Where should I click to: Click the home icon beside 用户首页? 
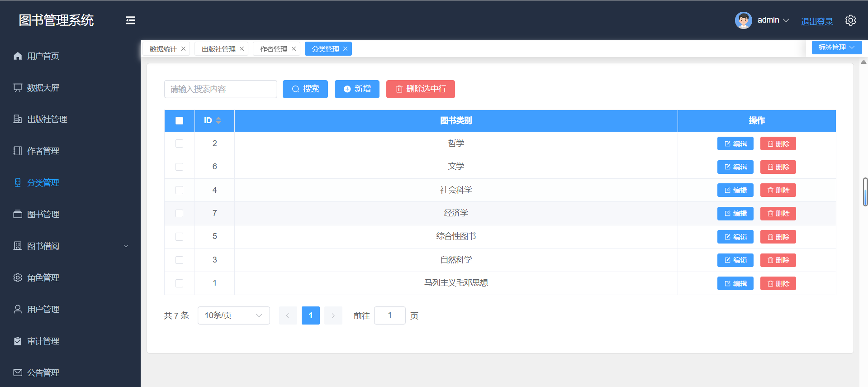tap(18, 56)
